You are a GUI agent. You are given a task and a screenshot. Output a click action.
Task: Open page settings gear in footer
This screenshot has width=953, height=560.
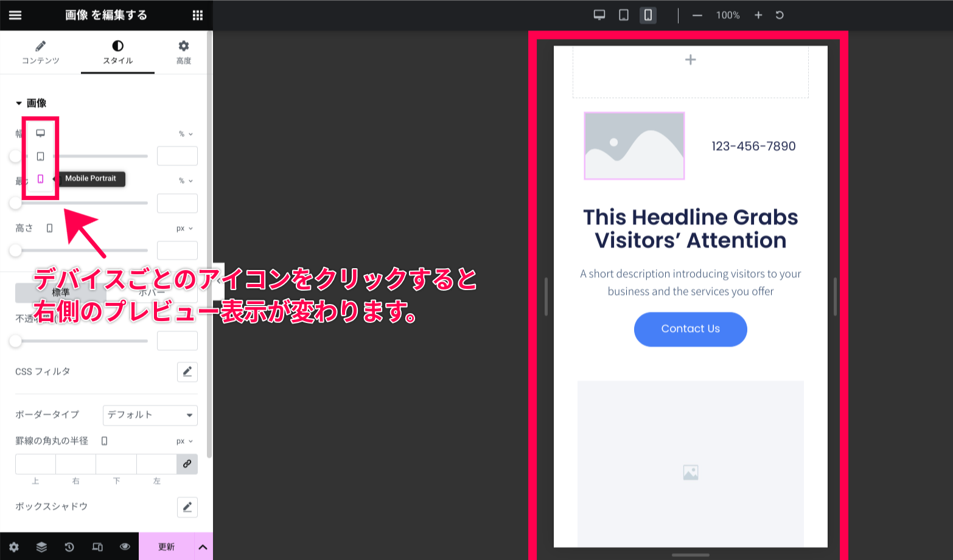[14, 547]
